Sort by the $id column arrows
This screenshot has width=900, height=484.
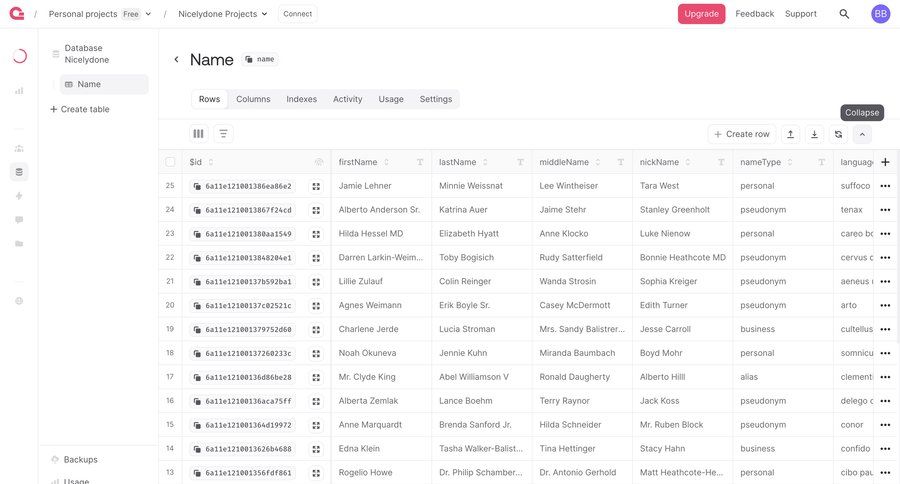pos(211,162)
